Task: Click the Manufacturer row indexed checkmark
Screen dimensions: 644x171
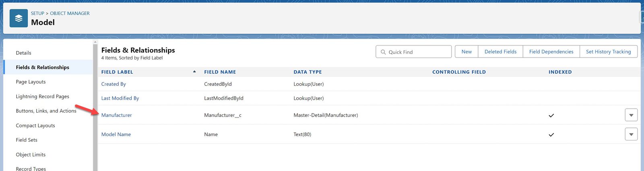Action: (551, 115)
